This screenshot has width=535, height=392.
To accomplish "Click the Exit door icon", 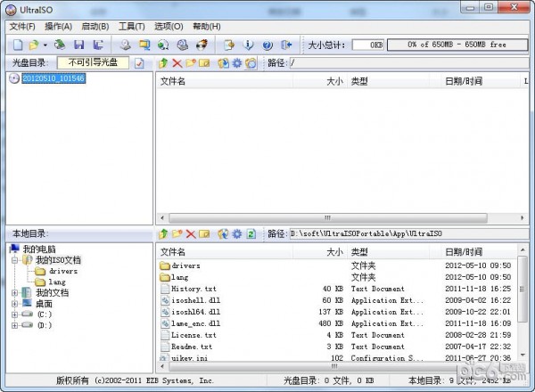I will (286, 45).
